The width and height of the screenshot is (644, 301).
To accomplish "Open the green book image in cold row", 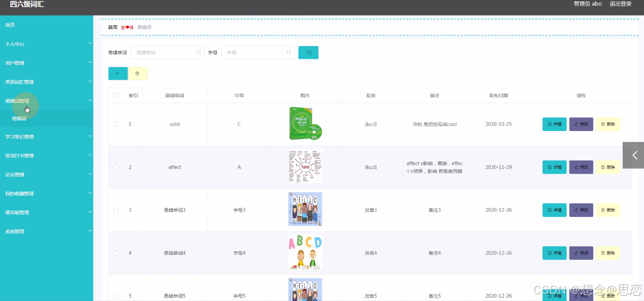I will 305,123.
